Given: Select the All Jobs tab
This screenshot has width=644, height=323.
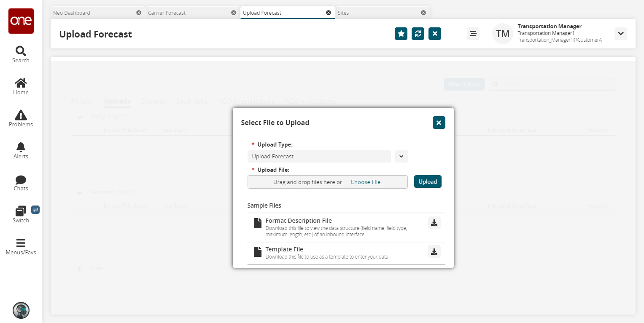Looking at the screenshot, I should point(82,101).
